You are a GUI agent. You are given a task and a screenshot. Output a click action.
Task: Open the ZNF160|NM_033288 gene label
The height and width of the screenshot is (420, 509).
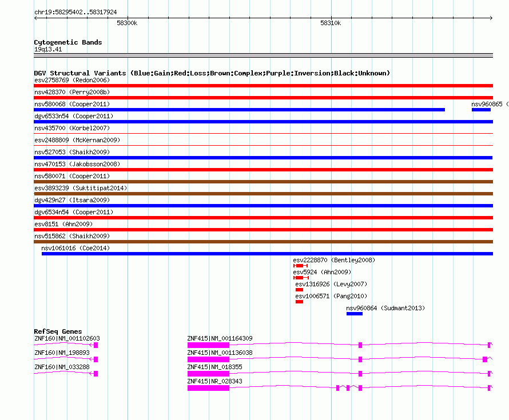coord(62,367)
